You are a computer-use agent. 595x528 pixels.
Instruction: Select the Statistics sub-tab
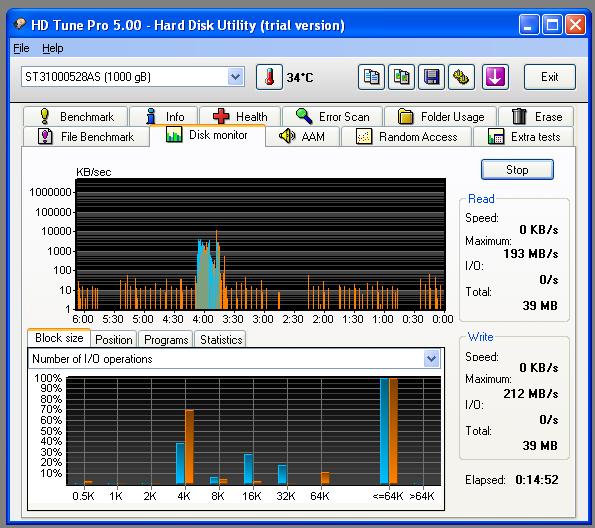pyautogui.click(x=220, y=339)
